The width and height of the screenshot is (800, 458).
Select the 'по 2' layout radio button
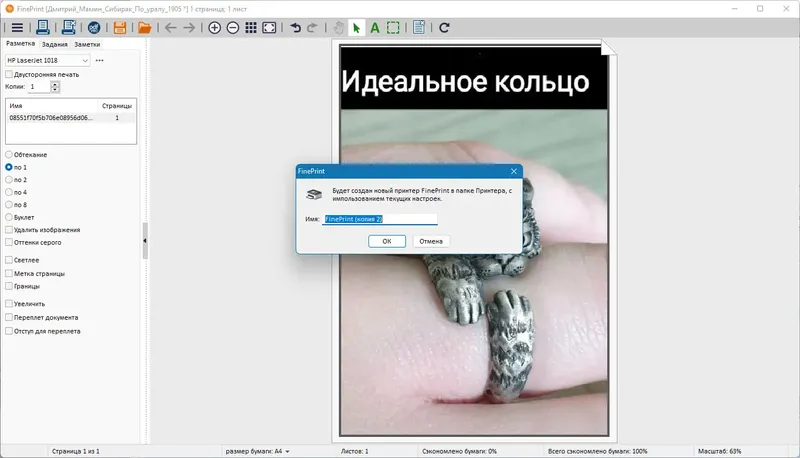[x=9, y=180]
